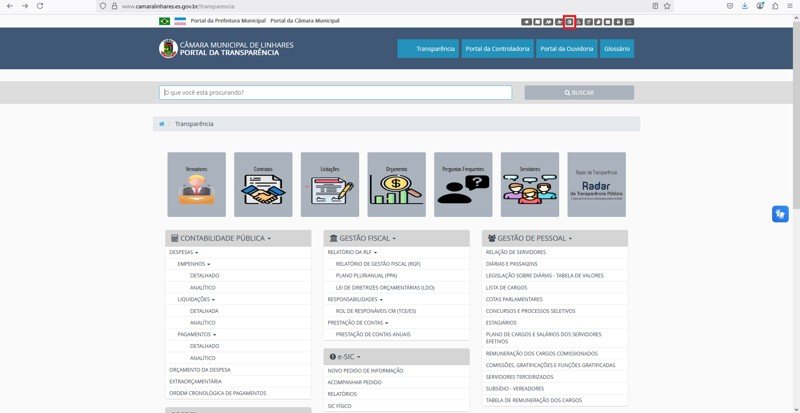
Task: Open the Contratos handshake icon
Action: [263, 185]
